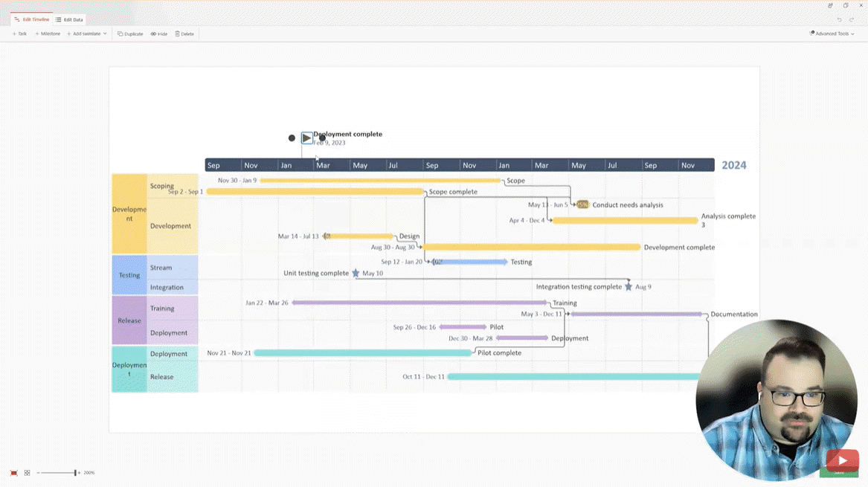Select the grid view icon
The height and width of the screenshot is (487, 868).
[x=27, y=473]
